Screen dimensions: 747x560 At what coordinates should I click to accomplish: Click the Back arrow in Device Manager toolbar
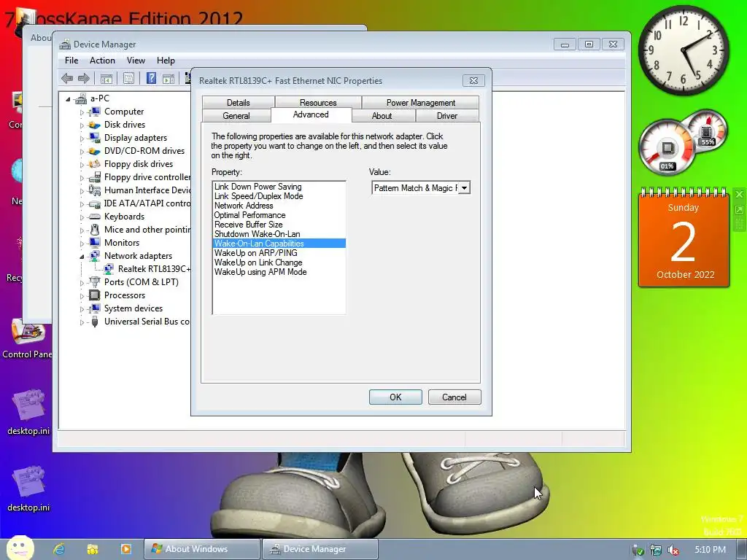tap(67, 78)
